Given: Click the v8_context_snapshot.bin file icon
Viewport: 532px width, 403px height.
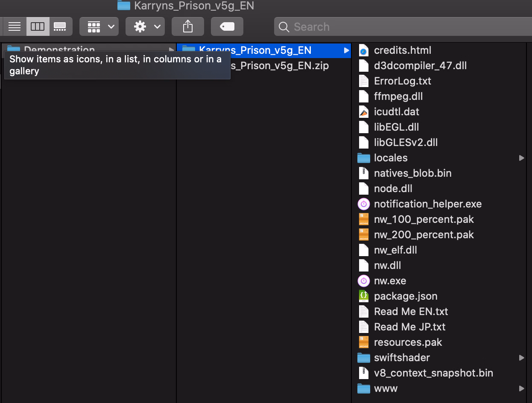Looking at the screenshot, I should point(364,373).
